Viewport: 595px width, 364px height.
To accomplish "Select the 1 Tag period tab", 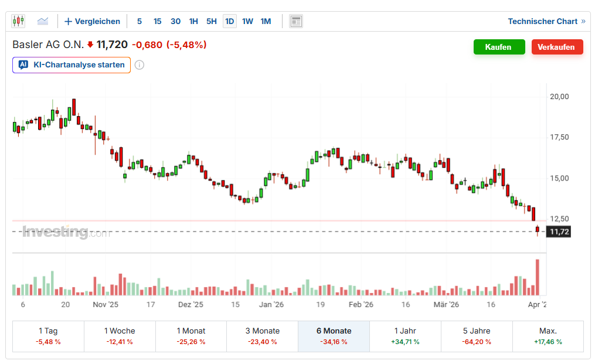I will click(49, 336).
